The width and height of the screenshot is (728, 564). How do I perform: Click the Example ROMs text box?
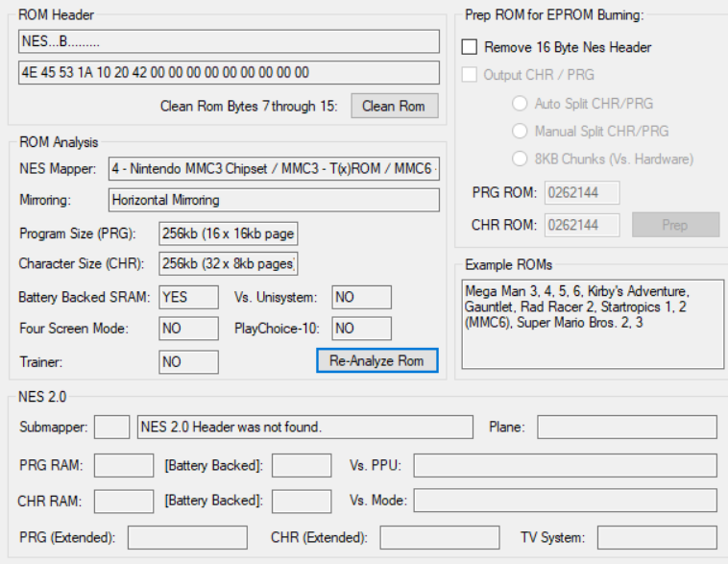593,325
